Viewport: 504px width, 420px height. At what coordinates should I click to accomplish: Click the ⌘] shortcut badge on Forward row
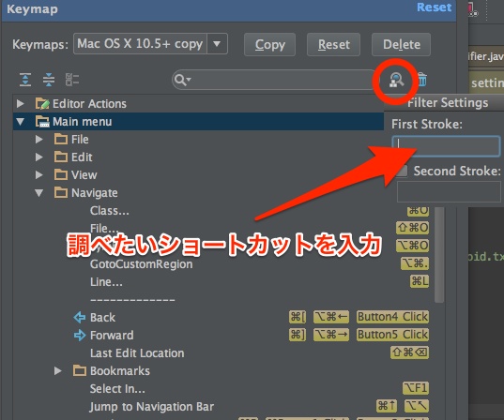pyautogui.click(x=298, y=335)
